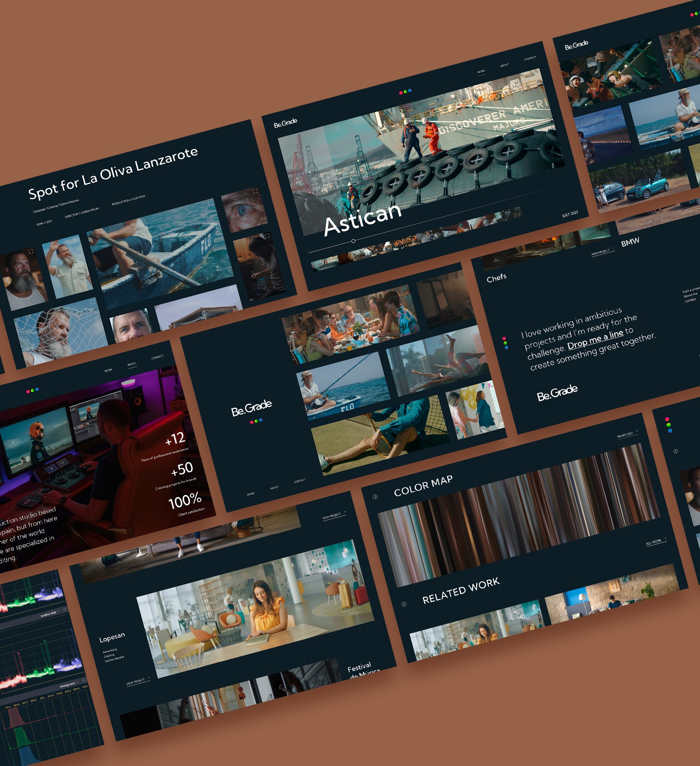Click the circled number 2 beside COLOR MAP
Image resolution: width=700 pixels, height=766 pixels.
[375, 497]
